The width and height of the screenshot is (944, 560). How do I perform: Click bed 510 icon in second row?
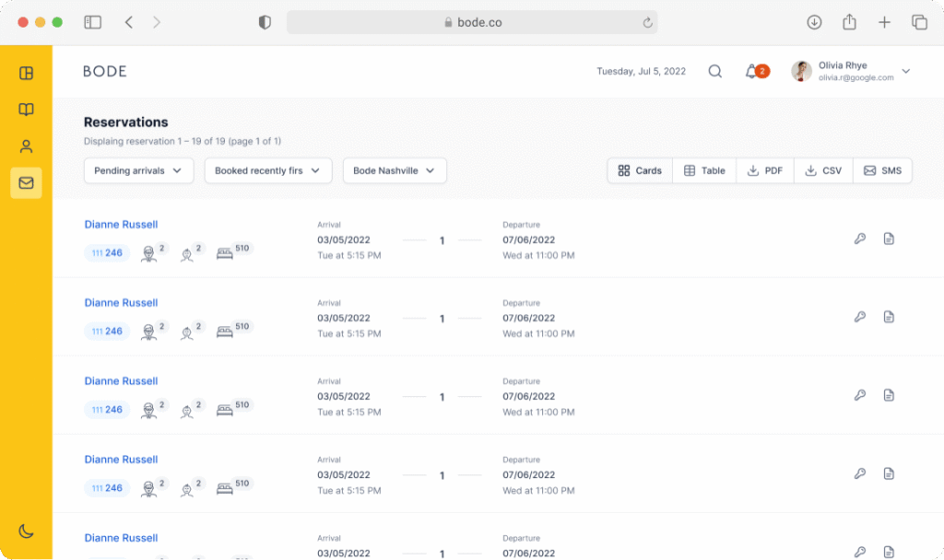coord(225,332)
